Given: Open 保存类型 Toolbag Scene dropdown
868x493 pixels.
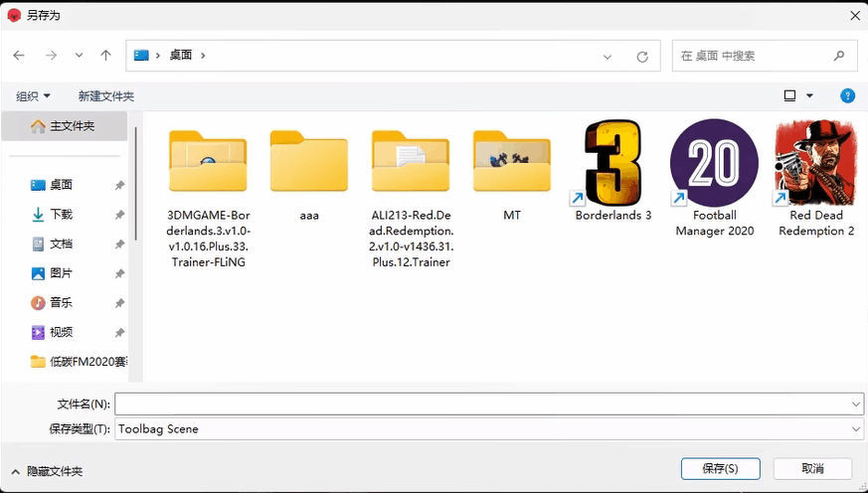Looking at the screenshot, I should (489, 428).
